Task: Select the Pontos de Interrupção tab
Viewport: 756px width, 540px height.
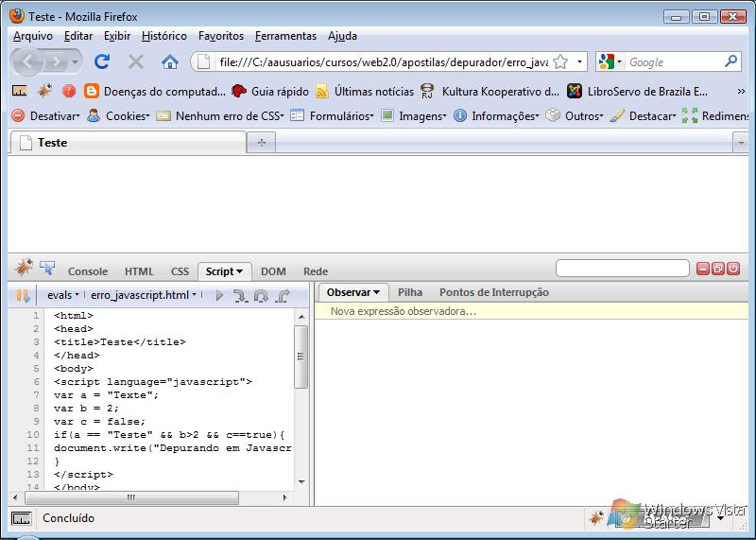Action: [x=494, y=292]
